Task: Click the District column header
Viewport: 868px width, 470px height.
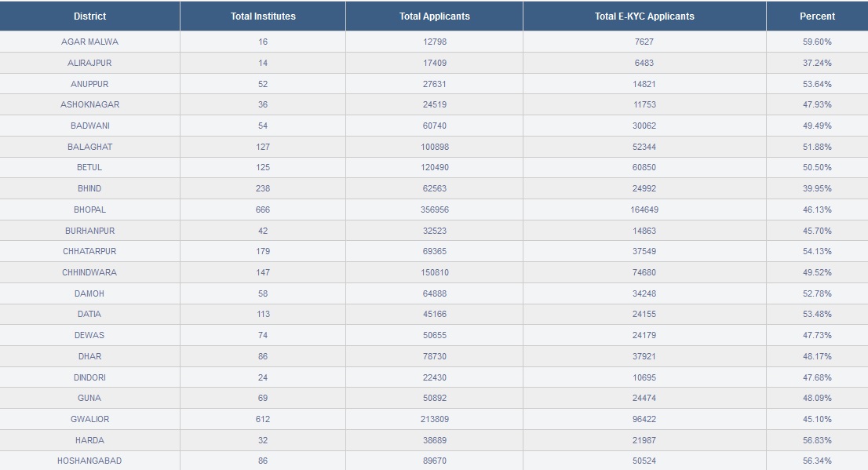Action: (89, 16)
